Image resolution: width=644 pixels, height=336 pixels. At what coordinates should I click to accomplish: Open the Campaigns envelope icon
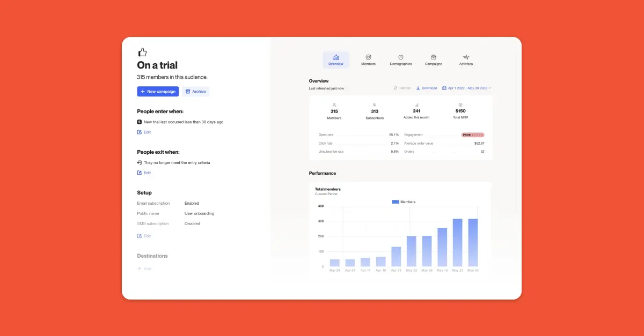(433, 56)
